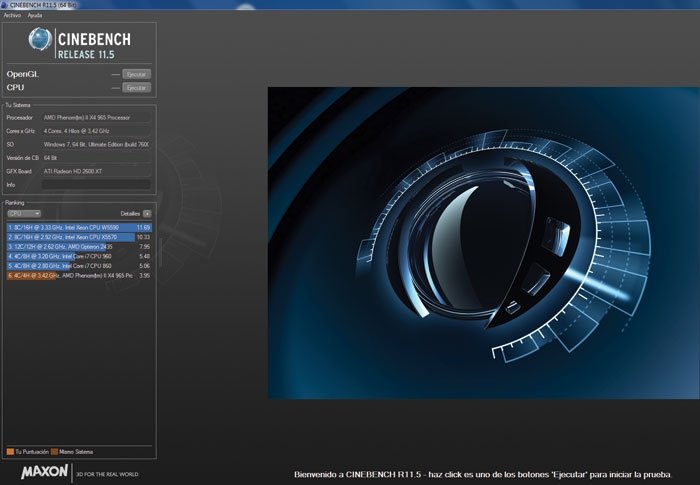
Task: Click the Bienvenido a CINEBENCH status message
Action: coord(483,474)
